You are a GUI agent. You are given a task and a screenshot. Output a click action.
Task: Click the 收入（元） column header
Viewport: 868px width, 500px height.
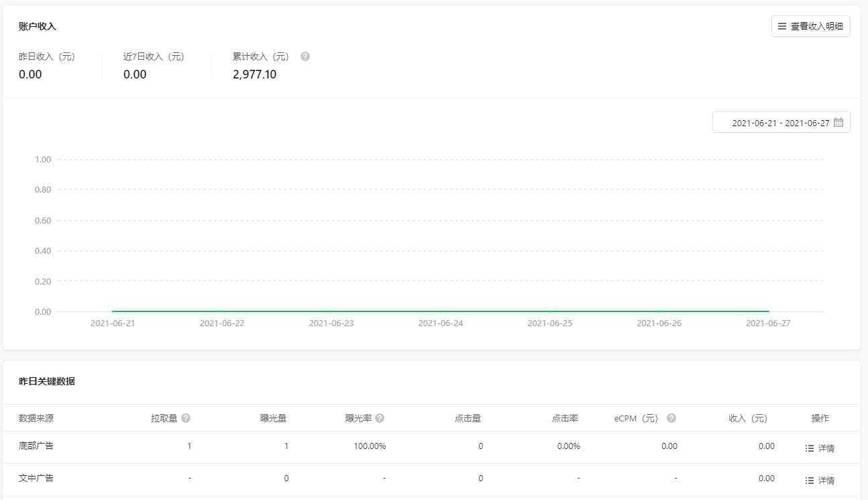[748, 418]
